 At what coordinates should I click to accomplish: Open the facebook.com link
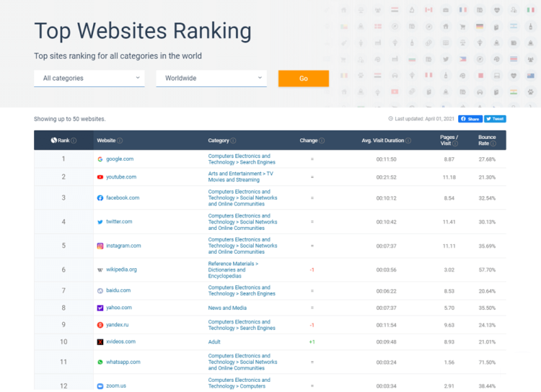click(x=123, y=198)
